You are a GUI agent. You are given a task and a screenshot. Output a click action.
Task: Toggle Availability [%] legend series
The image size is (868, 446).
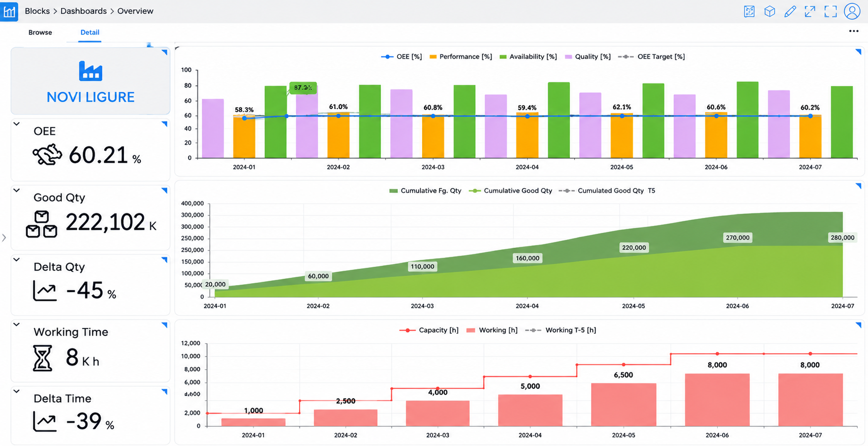[528, 57]
